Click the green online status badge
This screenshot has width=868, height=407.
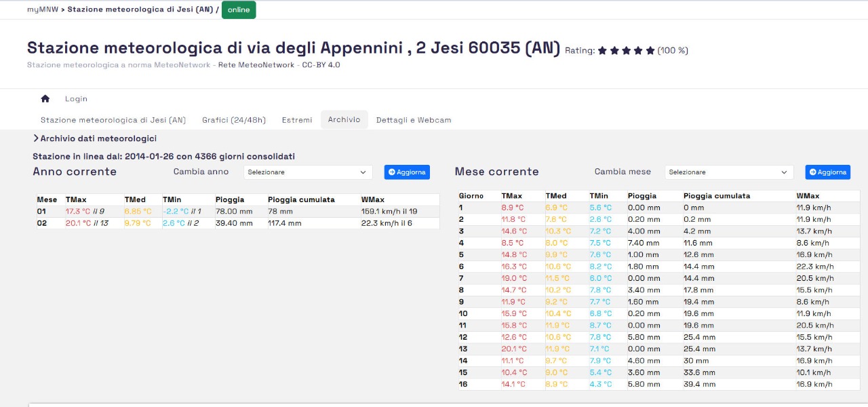239,10
